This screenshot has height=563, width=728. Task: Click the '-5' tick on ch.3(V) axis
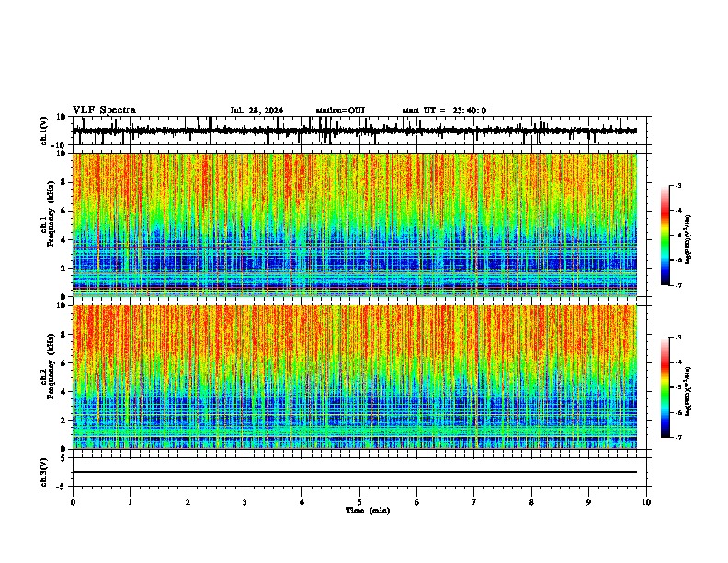click(x=62, y=487)
